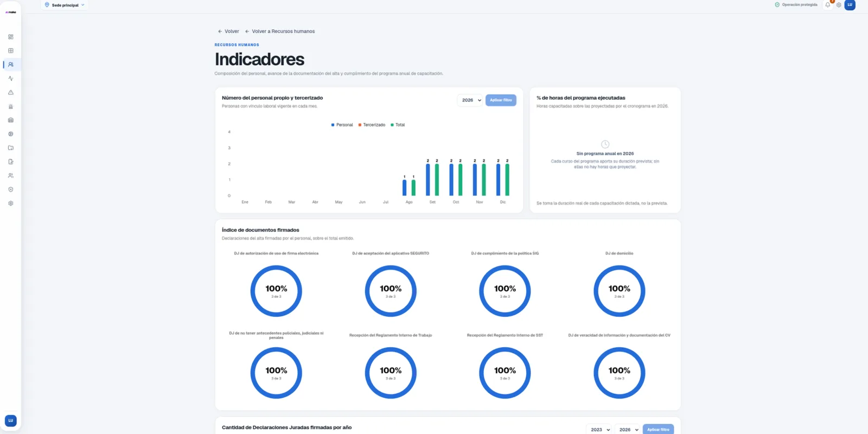Open the 2023 start-year dropdown
Screen dimensions: 868x434
(x=599, y=430)
